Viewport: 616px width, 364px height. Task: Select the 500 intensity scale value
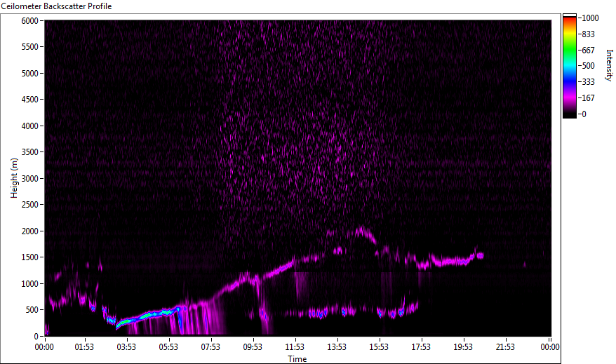588,66
